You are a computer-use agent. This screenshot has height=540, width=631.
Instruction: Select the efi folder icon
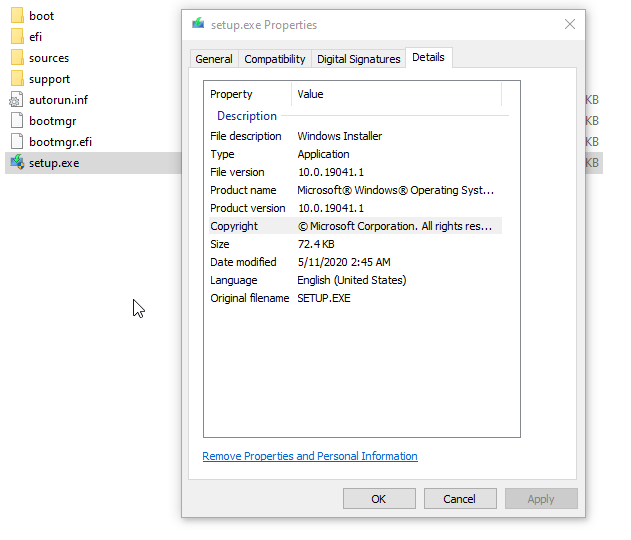17,36
